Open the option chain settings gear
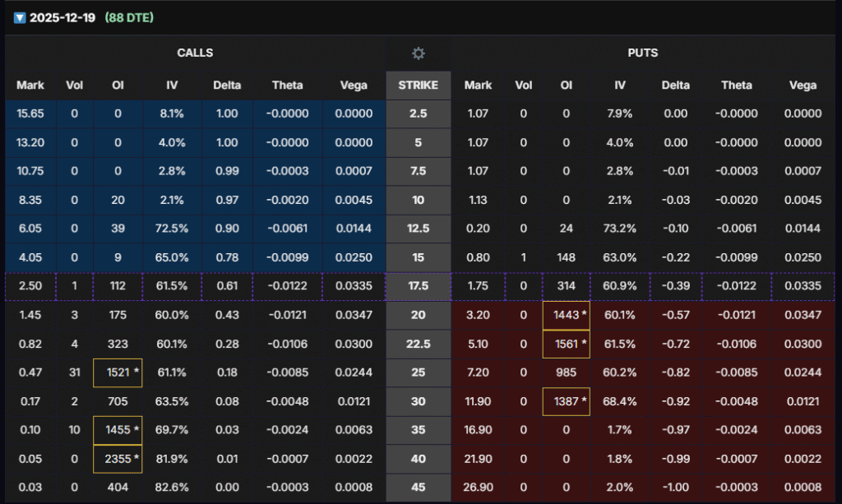Image resolution: width=842 pixels, height=504 pixels. [419, 53]
